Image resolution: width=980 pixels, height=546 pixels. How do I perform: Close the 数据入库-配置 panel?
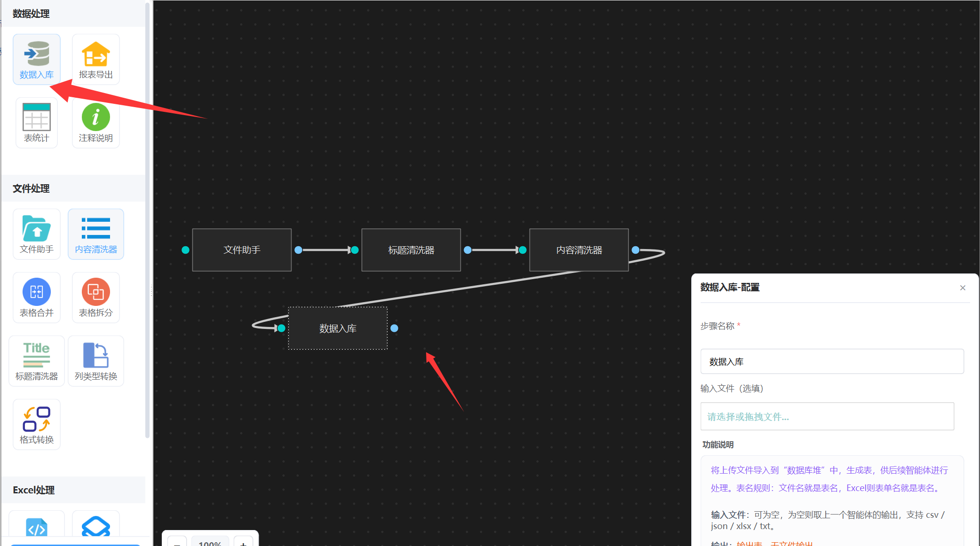click(x=963, y=288)
